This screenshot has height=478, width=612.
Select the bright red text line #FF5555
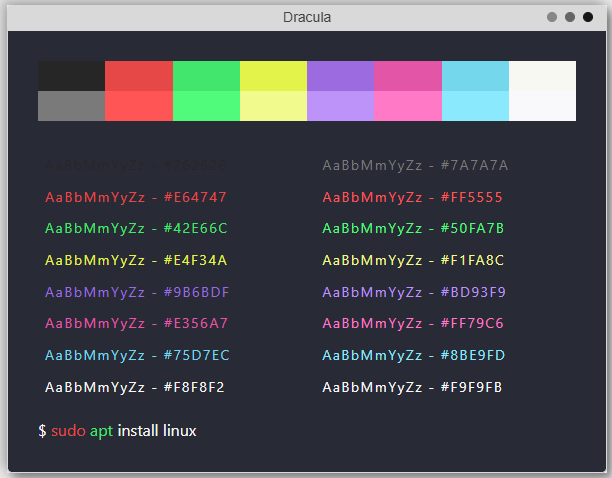413,197
